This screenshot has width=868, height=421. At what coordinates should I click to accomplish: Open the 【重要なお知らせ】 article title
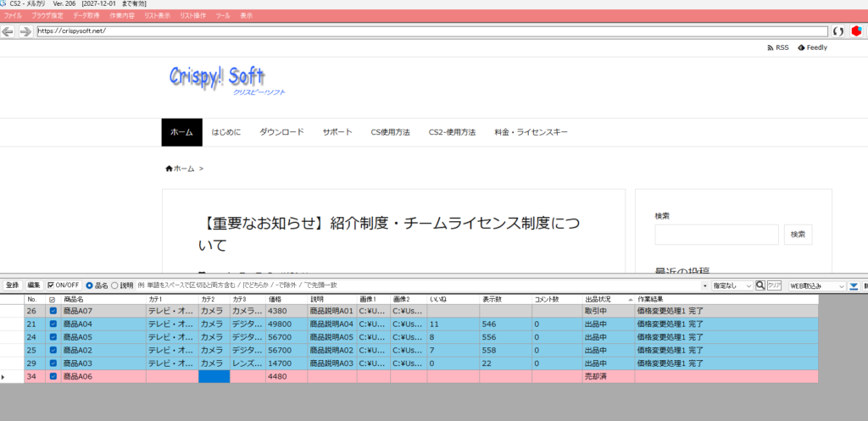(x=389, y=234)
